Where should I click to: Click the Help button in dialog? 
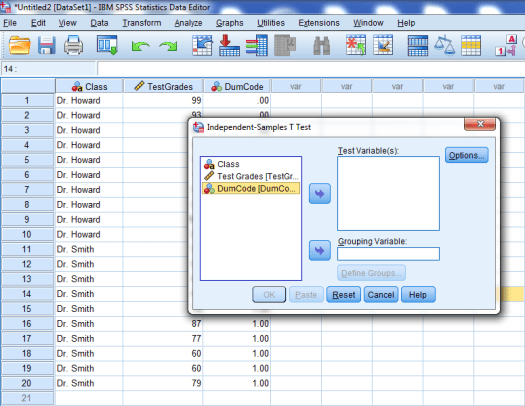pos(418,295)
